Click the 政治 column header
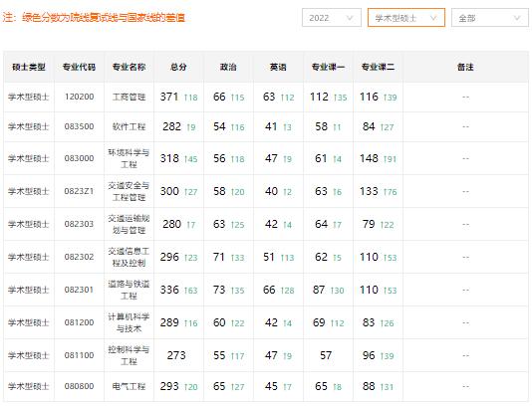532x406 pixels. pos(228,67)
